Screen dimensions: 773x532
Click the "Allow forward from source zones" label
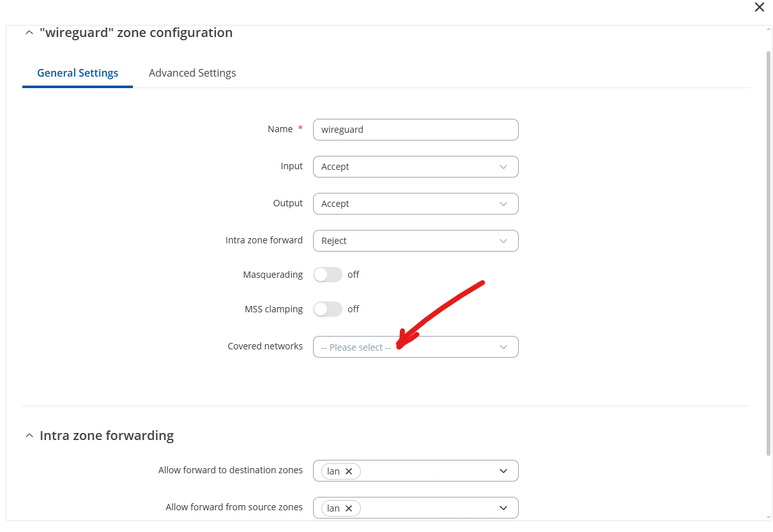click(234, 507)
